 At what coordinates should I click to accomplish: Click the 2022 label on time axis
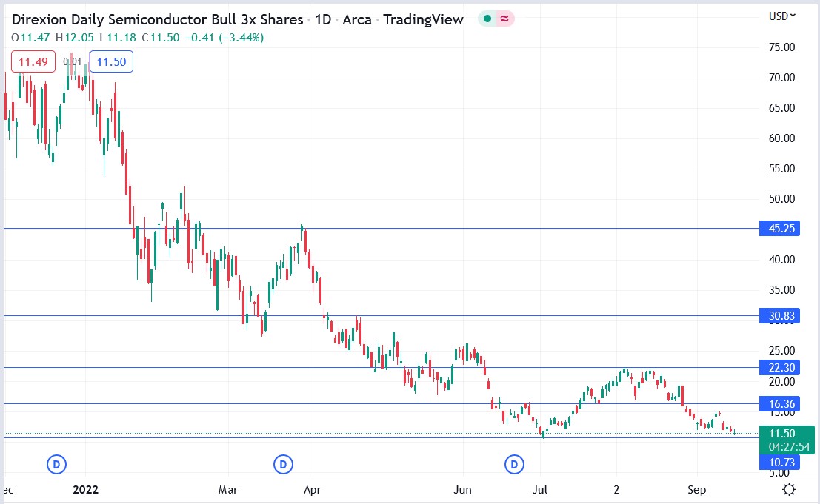(85, 489)
